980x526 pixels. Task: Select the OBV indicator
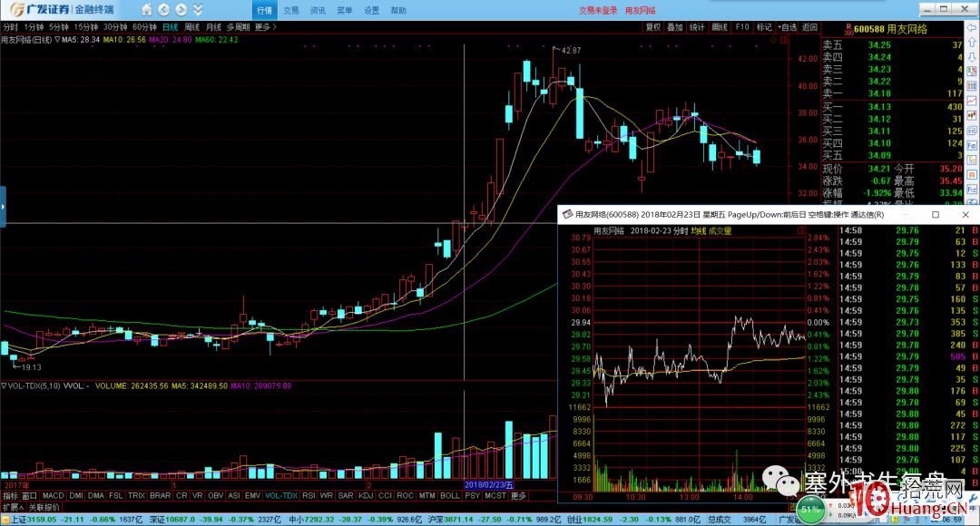(215, 495)
